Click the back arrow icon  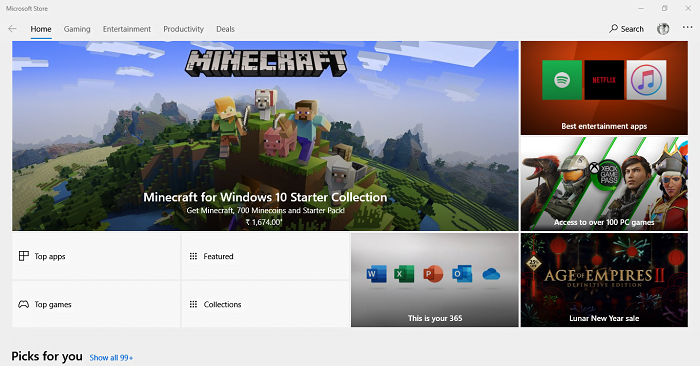[12, 29]
